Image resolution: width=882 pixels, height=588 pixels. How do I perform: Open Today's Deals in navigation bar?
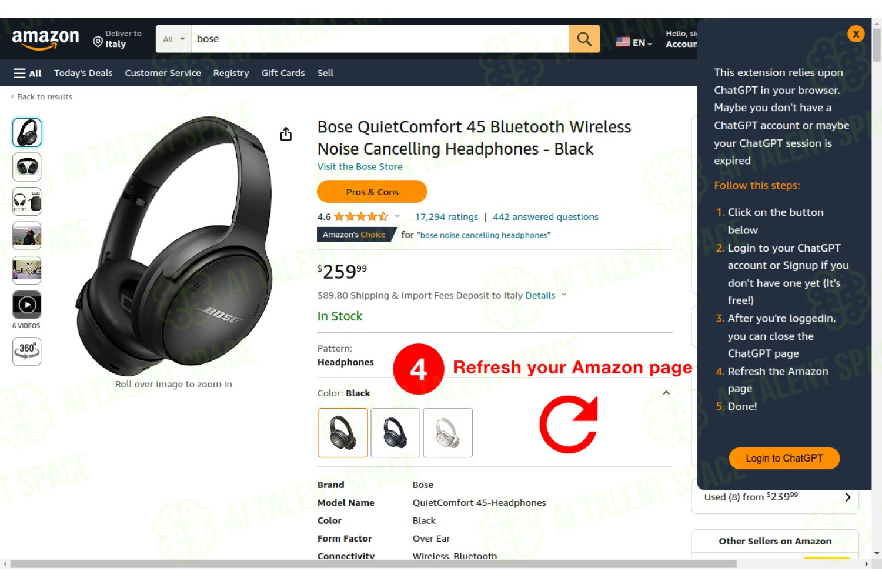click(83, 73)
